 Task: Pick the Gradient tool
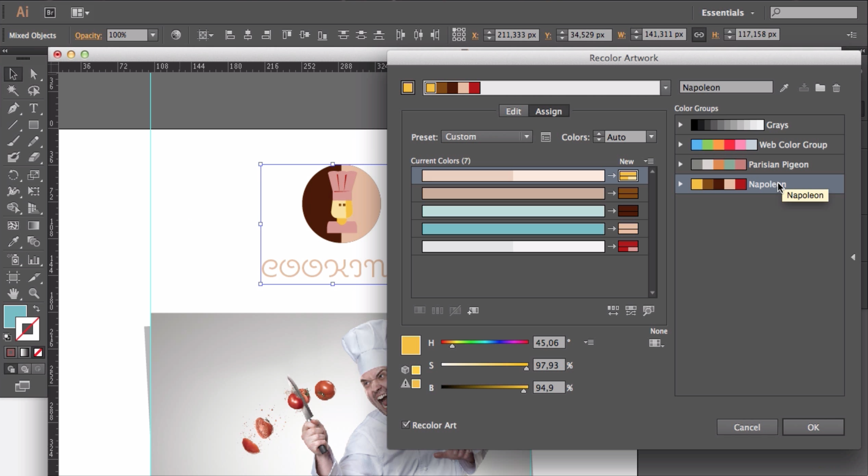(33, 225)
